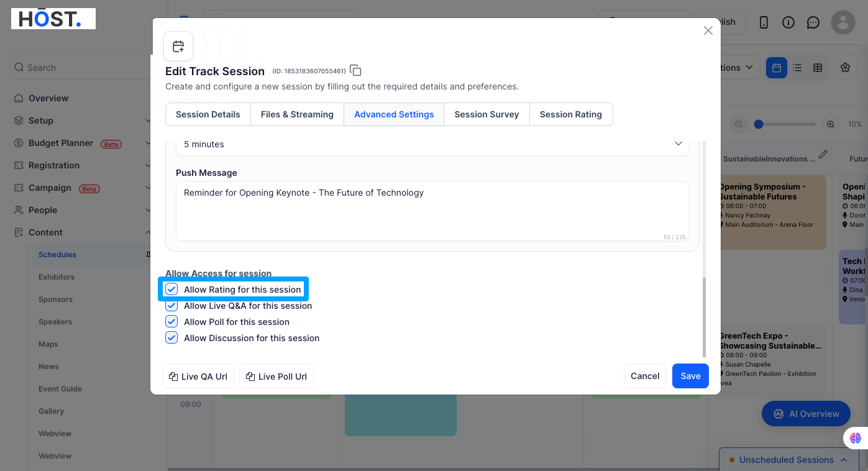
Task: Open mobile preview phone icon
Action: click(764, 22)
